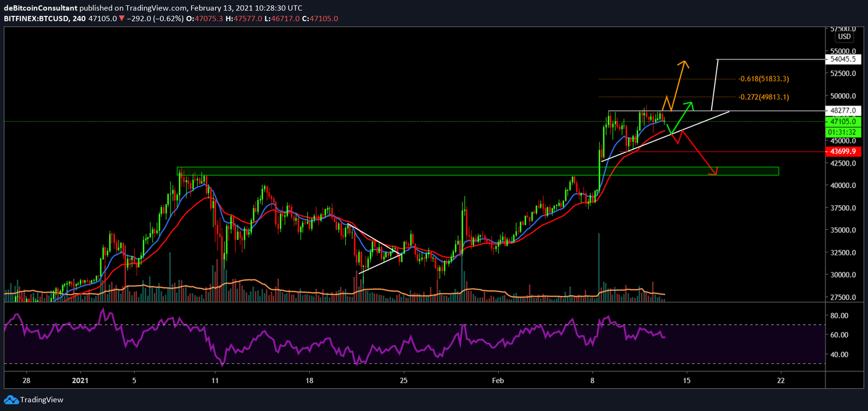This screenshot has width=868, height=411.
Task: Click the 2021 label on time axis
Action: pos(80,380)
